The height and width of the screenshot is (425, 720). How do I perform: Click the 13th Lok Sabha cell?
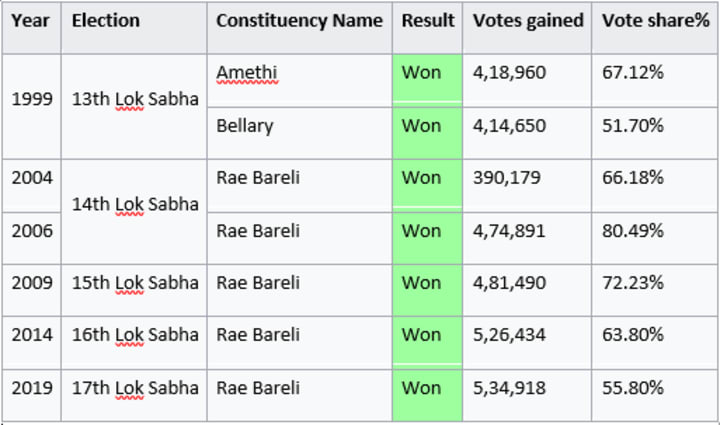pyautogui.click(x=135, y=100)
